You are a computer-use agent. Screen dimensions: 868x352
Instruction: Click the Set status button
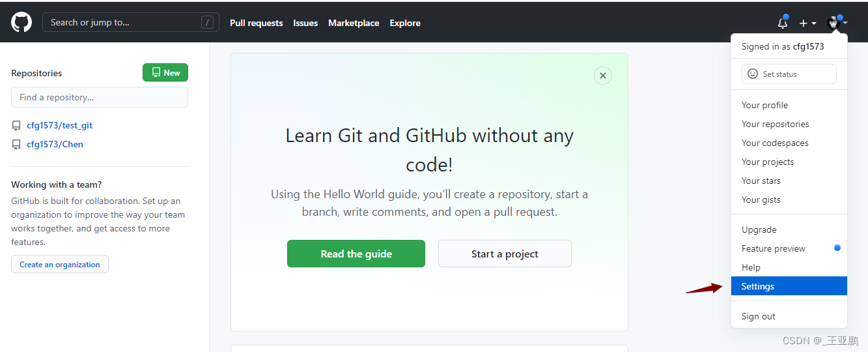tap(789, 74)
